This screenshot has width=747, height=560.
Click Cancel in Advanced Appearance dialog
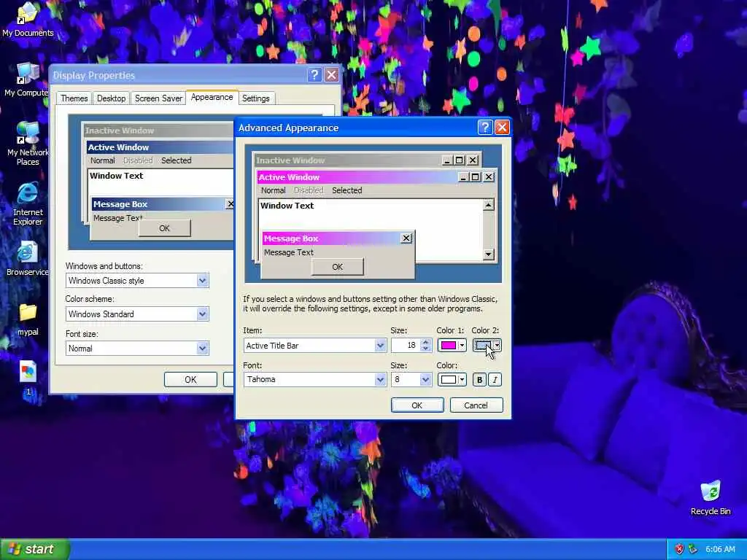476,405
